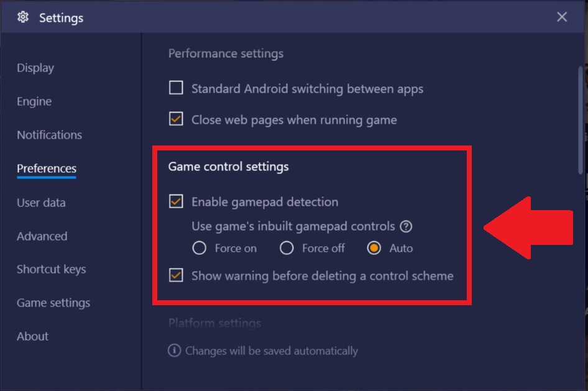Viewport: 588px width, 391px height.
Task: Toggle Enable gamepad detection checkbox
Action: click(176, 201)
